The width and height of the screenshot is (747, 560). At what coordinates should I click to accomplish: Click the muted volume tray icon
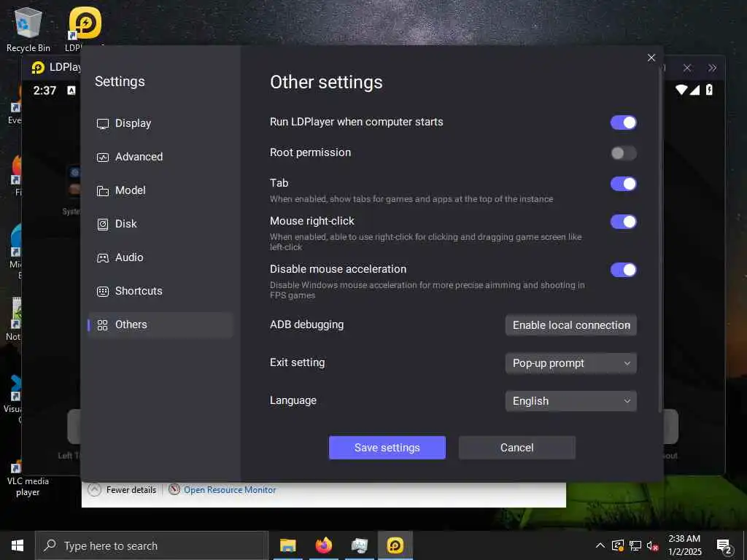click(652, 546)
